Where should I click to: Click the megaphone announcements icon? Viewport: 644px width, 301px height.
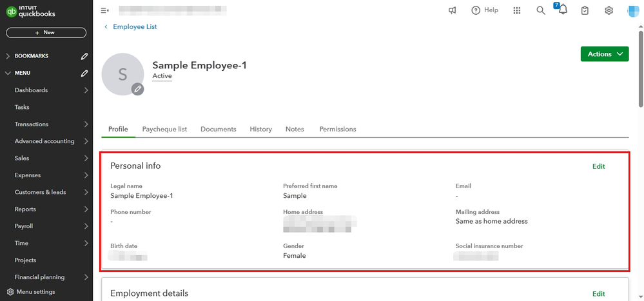(x=453, y=10)
